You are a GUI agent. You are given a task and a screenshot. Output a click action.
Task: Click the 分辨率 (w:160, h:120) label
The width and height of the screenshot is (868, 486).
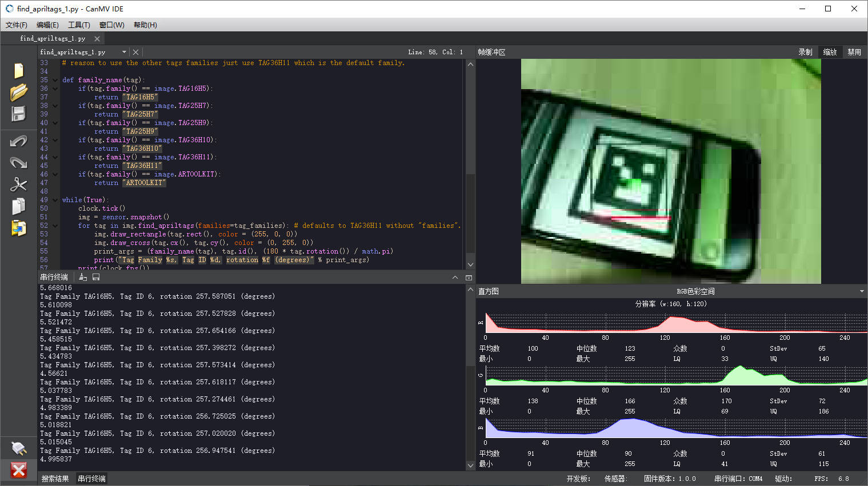tap(671, 304)
